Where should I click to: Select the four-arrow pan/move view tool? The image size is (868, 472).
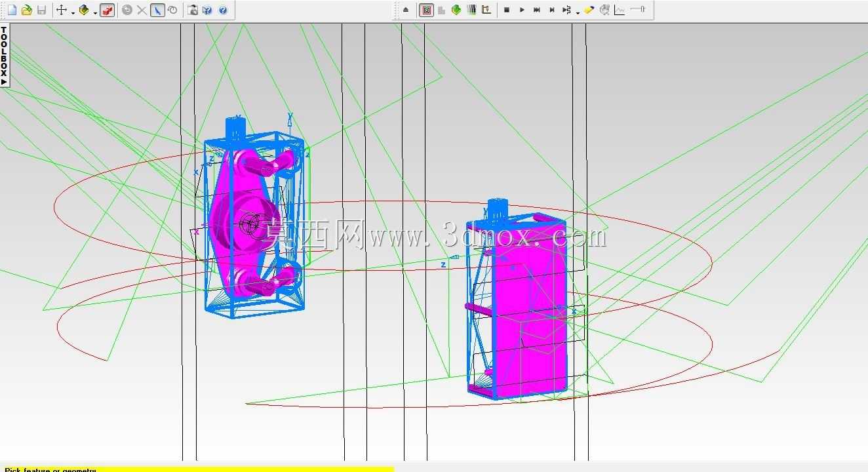(x=62, y=10)
